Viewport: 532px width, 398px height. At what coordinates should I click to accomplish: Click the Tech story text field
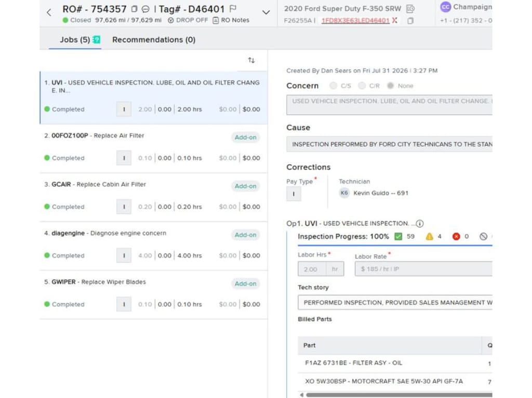(395, 303)
